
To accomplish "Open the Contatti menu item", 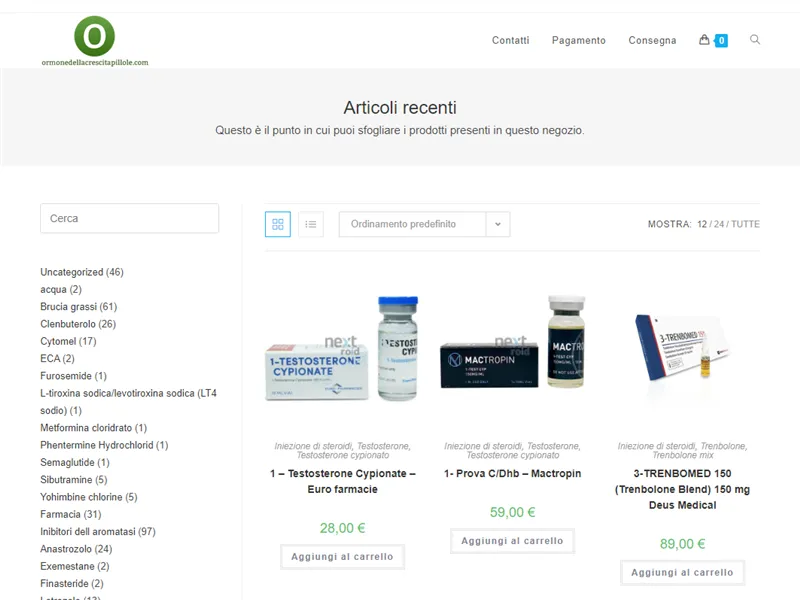I will [x=511, y=40].
